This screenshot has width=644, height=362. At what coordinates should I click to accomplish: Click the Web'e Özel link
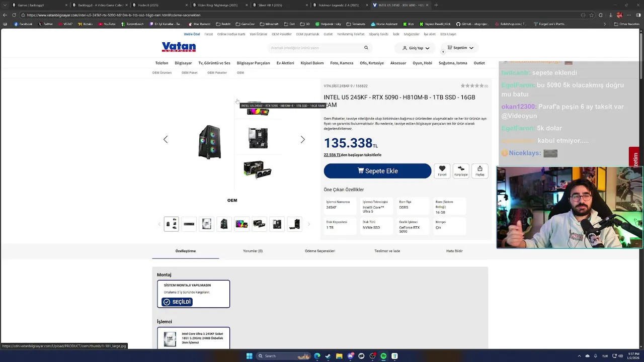[192, 34]
